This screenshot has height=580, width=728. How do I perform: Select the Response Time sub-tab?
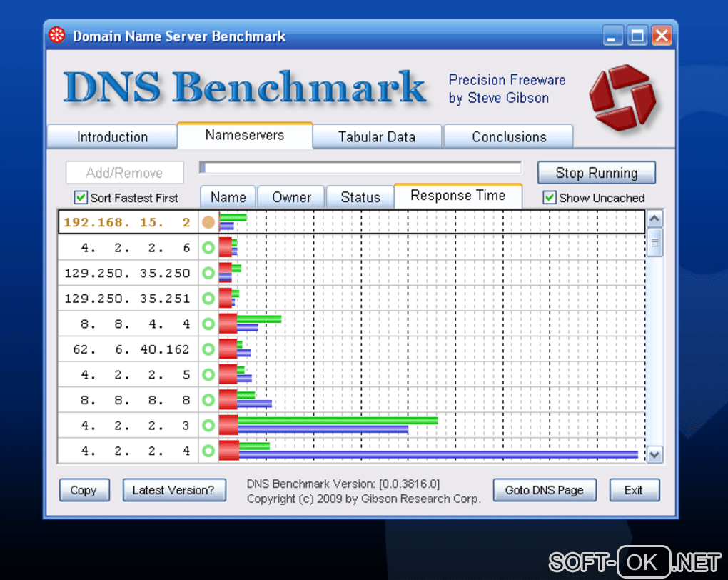(457, 196)
